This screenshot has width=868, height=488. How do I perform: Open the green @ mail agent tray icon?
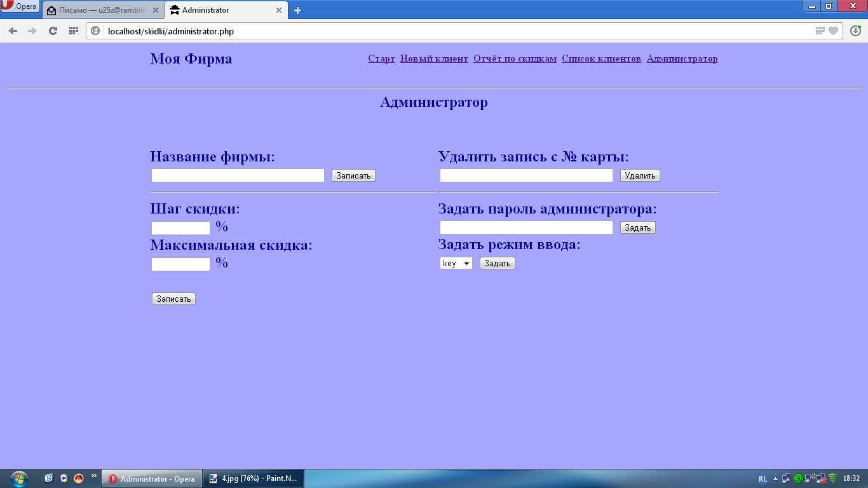pos(799,478)
